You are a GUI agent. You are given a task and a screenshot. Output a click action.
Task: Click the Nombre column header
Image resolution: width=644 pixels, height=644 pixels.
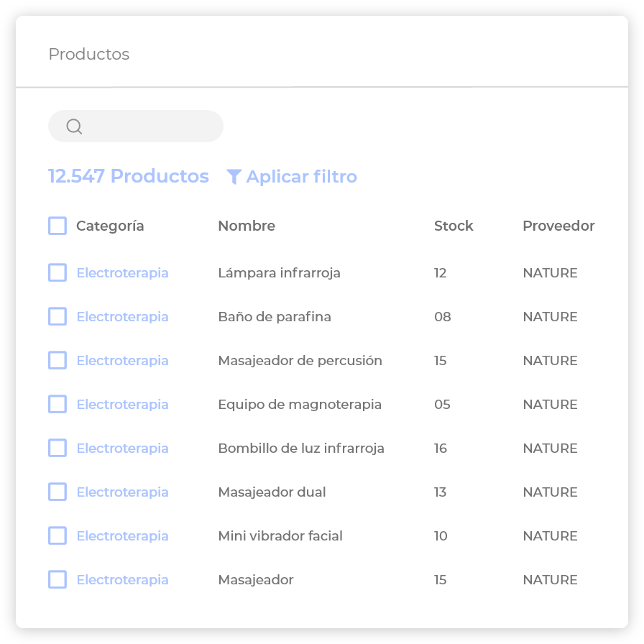point(247,226)
